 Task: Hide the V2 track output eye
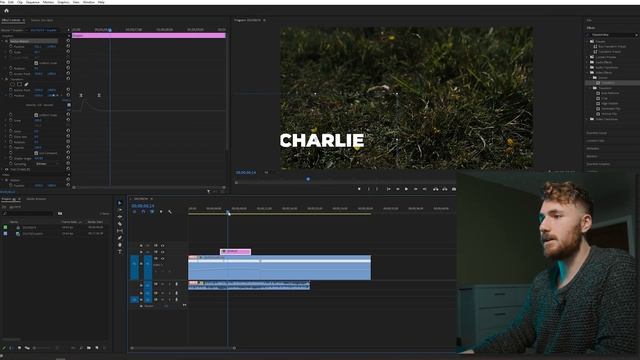162,252
